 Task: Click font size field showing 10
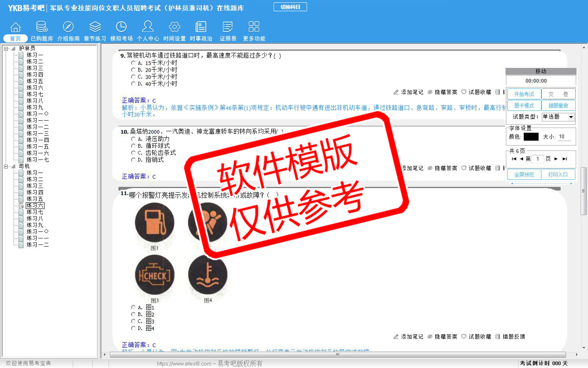(x=565, y=137)
